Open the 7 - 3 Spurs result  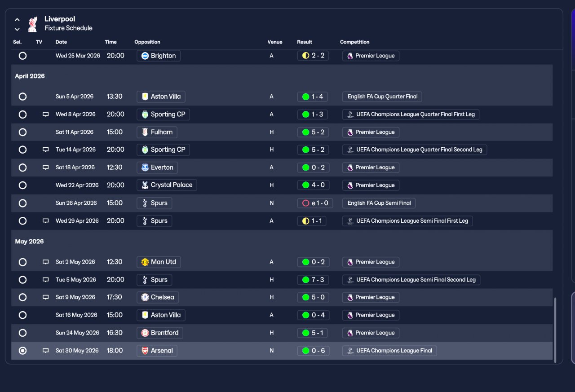click(x=313, y=280)
